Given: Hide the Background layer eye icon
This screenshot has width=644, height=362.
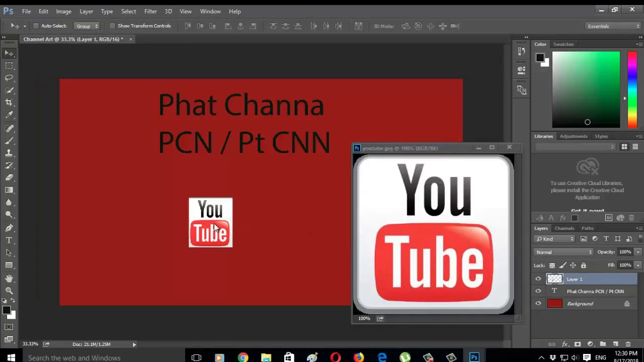Looking at the screenshot, I should click(x=538, y=304).
